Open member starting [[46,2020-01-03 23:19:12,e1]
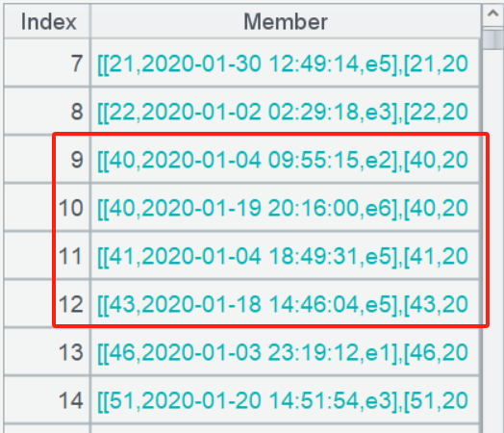Viewport: 504px width, 433px height. [x=286, y=352]
